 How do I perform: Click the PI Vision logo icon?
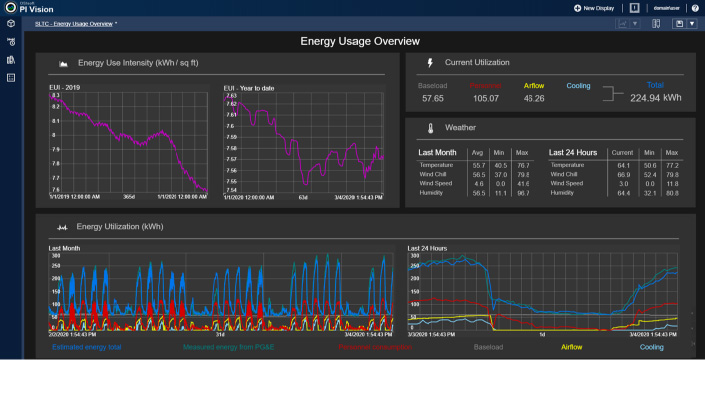pos(10,8)
